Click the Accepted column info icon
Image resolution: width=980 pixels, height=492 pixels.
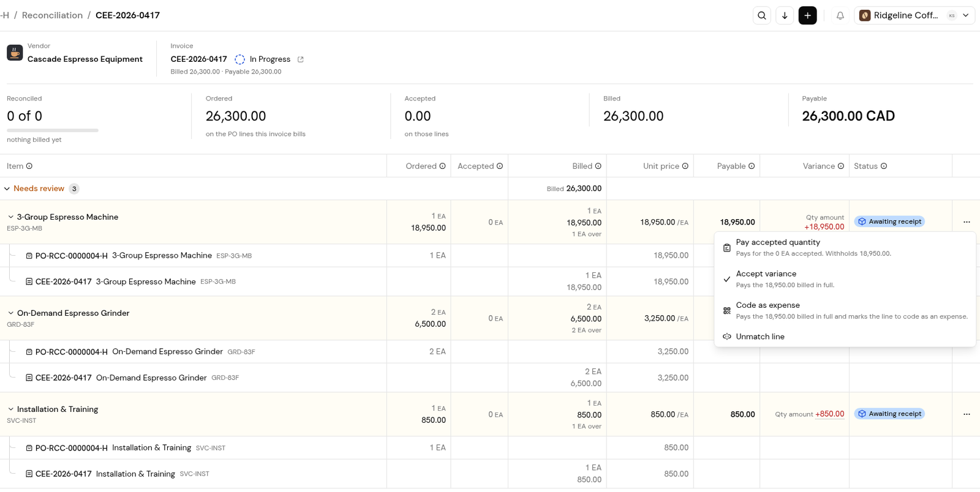click(500, 166)
